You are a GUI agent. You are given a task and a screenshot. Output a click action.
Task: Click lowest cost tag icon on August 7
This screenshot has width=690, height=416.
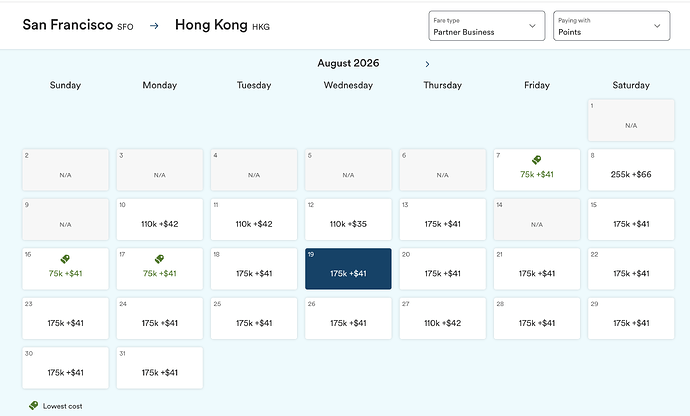tap(536, 160)
